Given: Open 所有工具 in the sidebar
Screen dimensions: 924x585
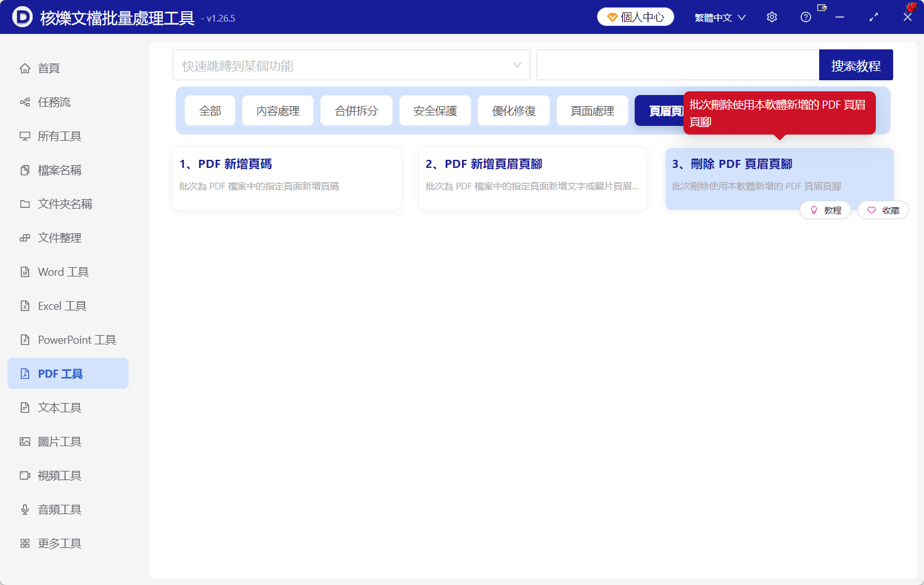Looking at the screenshot, I should point(68,136).
